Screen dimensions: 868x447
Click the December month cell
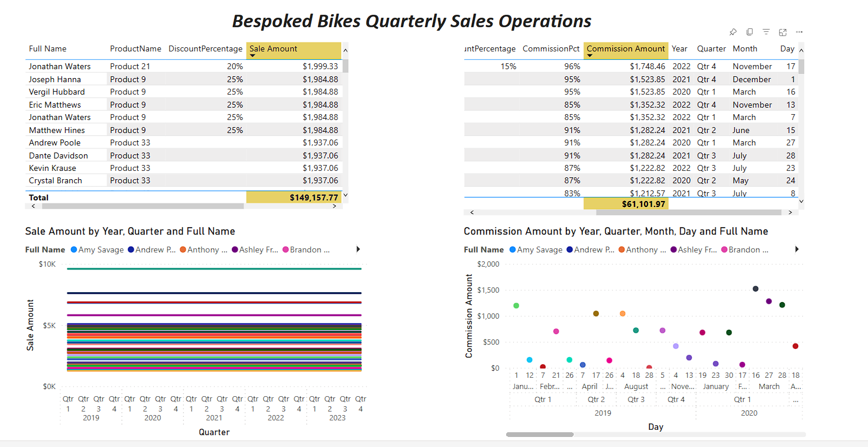pos(752,79)
